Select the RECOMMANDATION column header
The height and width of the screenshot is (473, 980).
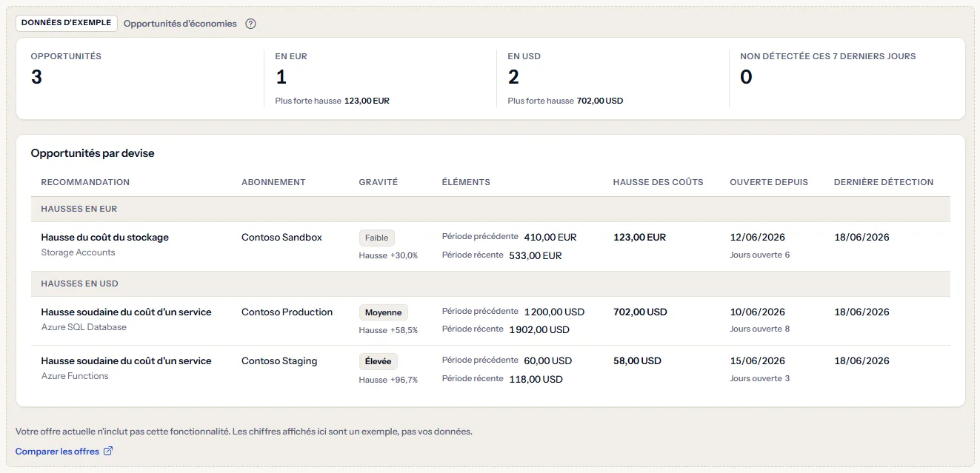(85, 182)
